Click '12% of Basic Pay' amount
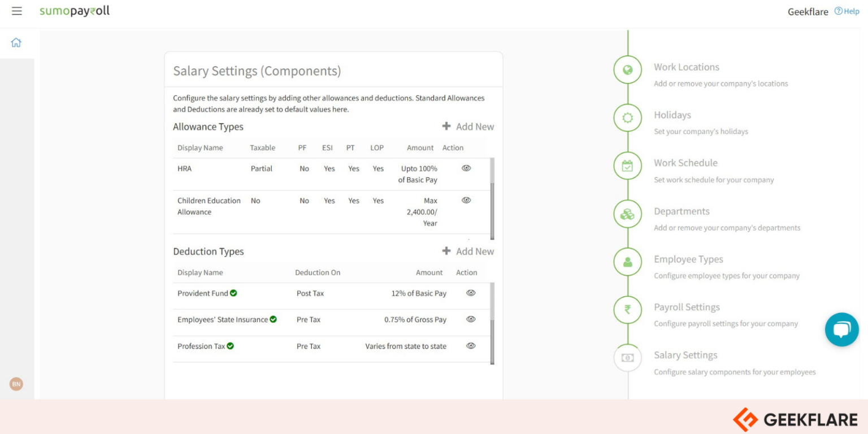Image resolution: width=868 pixels, height=434 pixels. click(419, 293)
